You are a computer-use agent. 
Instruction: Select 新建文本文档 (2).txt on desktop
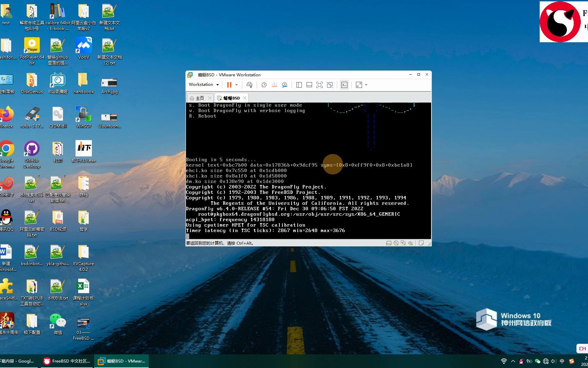click(x=110, y=51)
